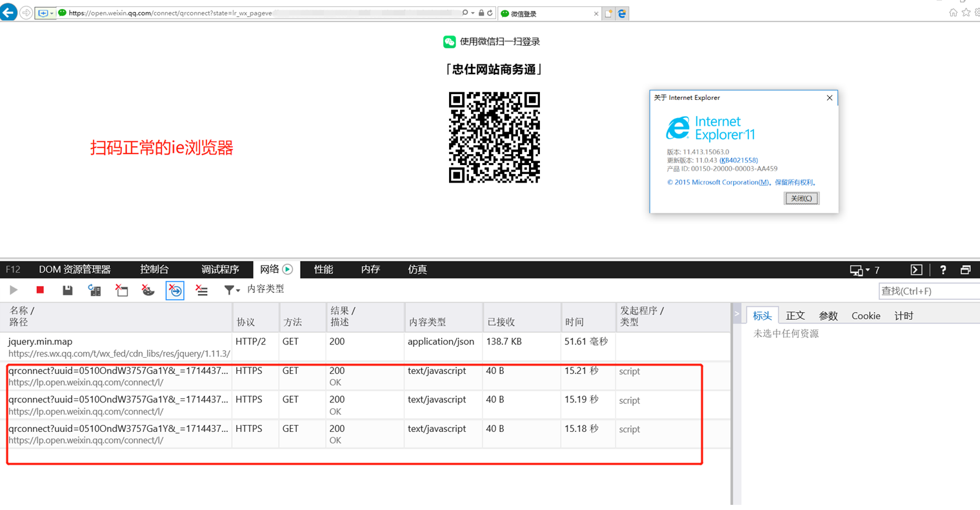
Task: Select the qrconnect request taking 15.21 秒
Action: pyautogui.click(x=365, y=376)
